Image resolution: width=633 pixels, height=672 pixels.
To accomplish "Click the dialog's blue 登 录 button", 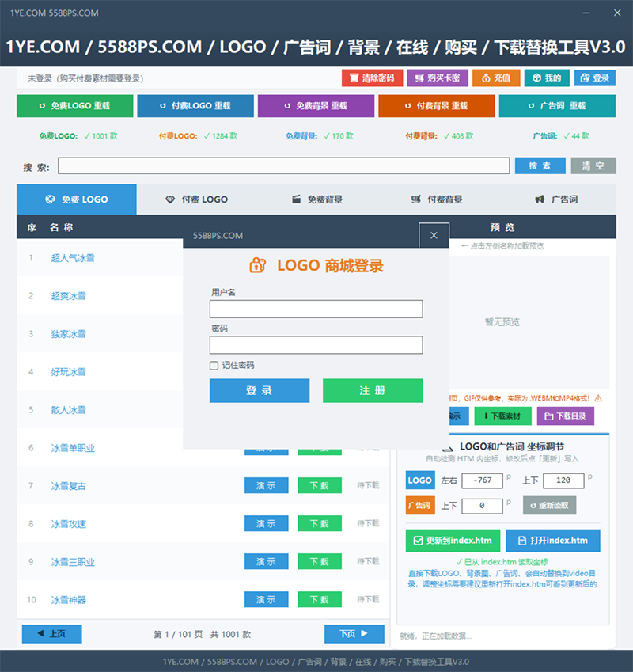I will click(260, 390).
